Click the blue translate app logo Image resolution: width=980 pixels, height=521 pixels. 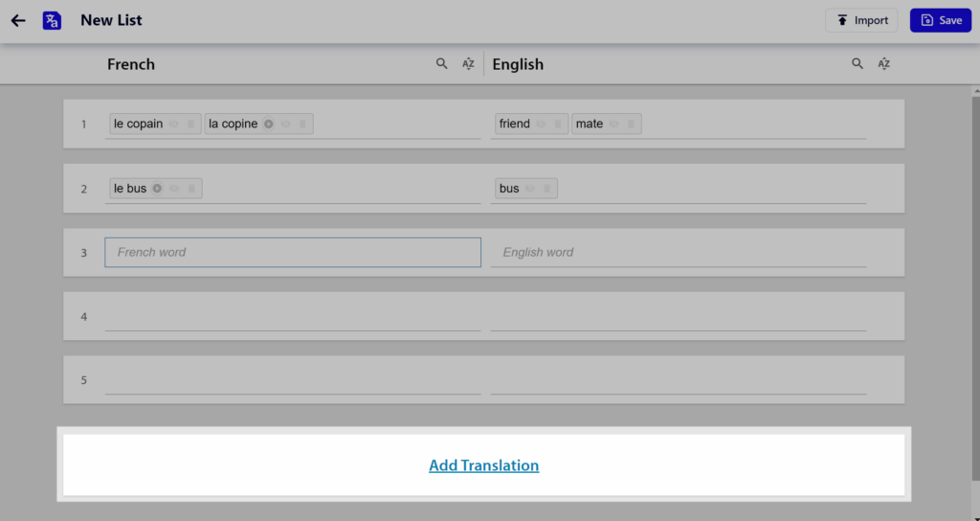tap(52, 21)
